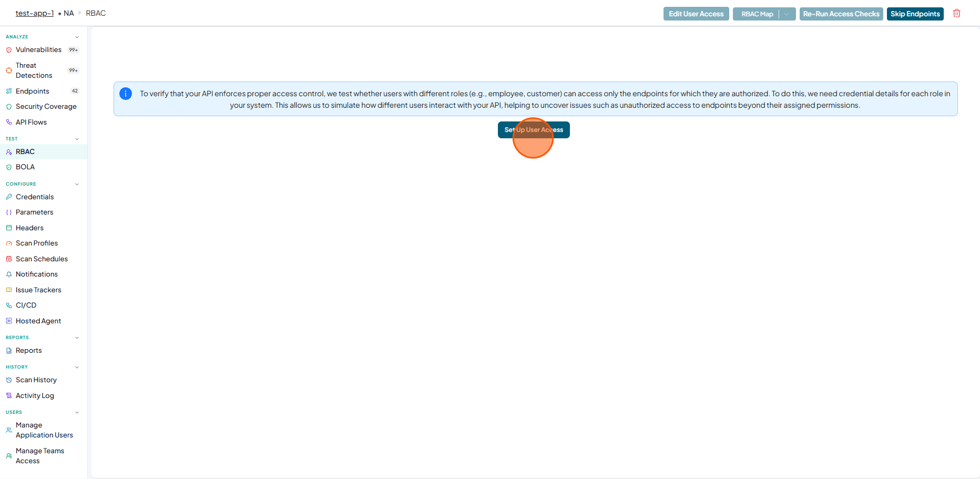Select BOLA under Test
This screenshot has height=479, width=980.
coord(25,167)
